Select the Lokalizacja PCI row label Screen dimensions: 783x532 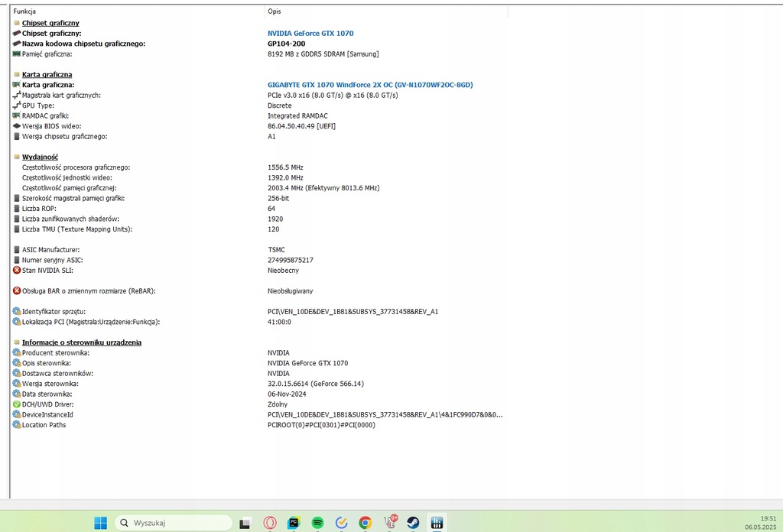pos(91,322)
